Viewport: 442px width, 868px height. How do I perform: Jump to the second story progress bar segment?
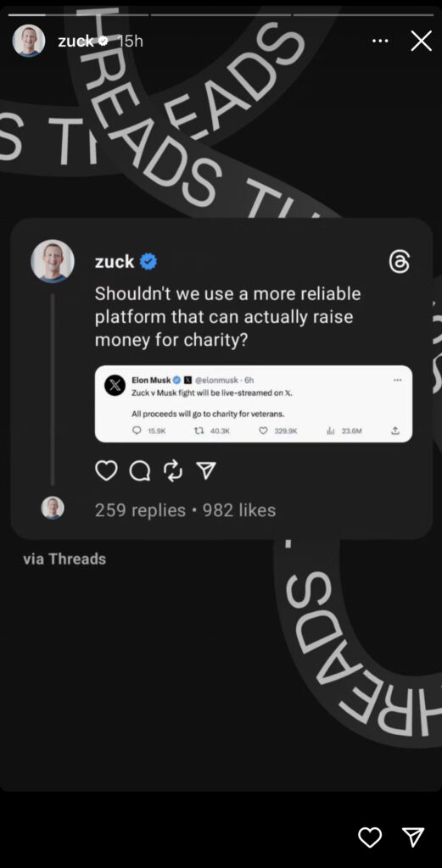tap(221, 14)
